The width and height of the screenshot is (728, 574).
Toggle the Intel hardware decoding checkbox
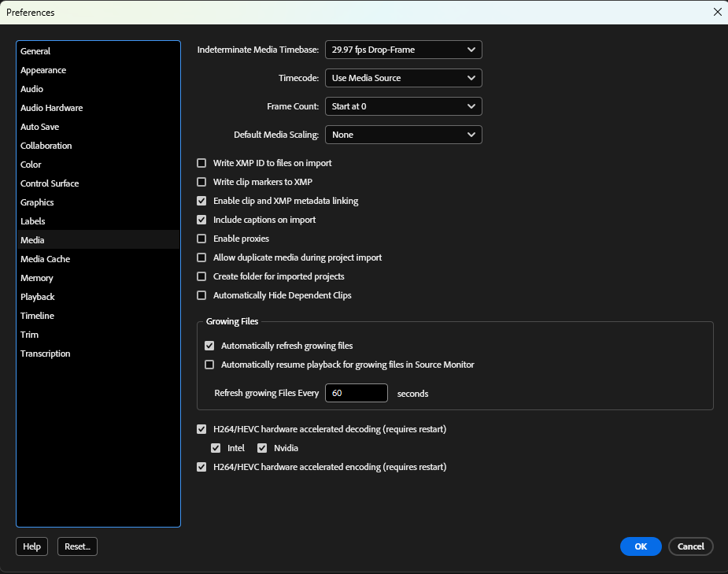216,447
